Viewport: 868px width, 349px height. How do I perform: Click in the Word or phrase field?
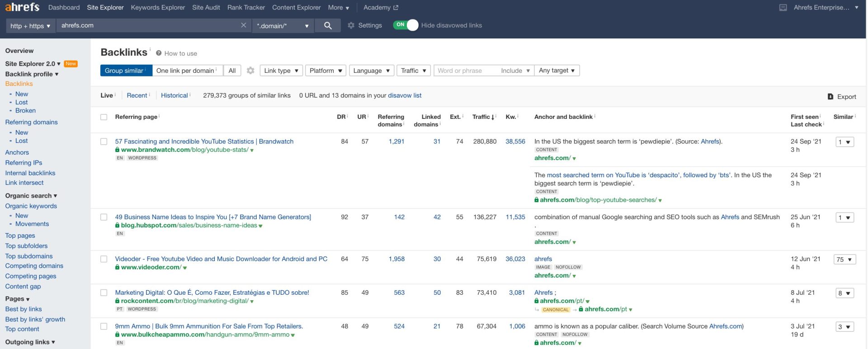(466, 71)
